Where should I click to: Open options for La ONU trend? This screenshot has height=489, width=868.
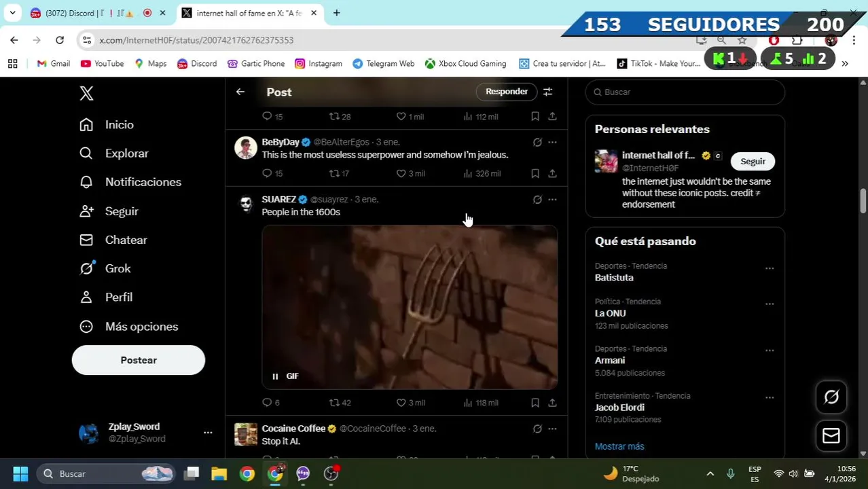(770, 304)
